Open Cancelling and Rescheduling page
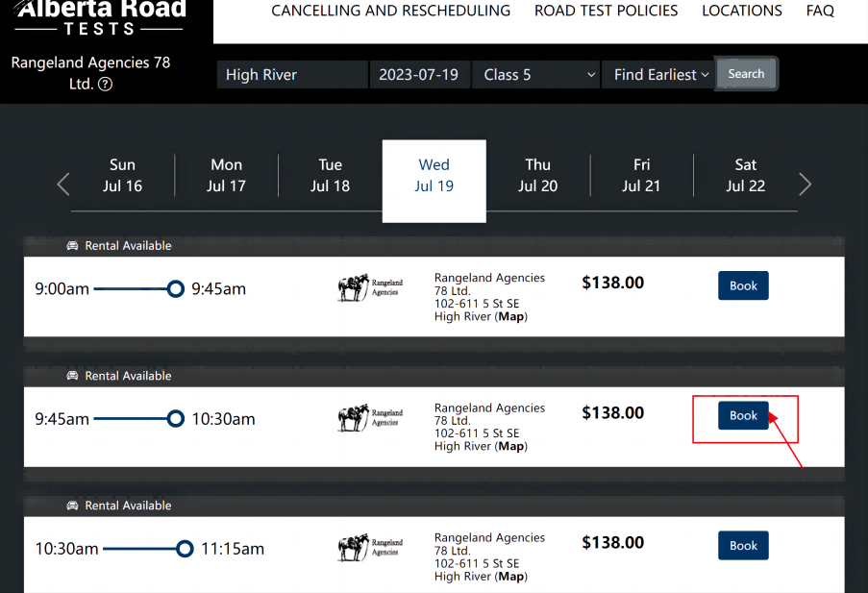Image resolution: width=868 pixels, height=593 pixels. click(x=390, y=12)
